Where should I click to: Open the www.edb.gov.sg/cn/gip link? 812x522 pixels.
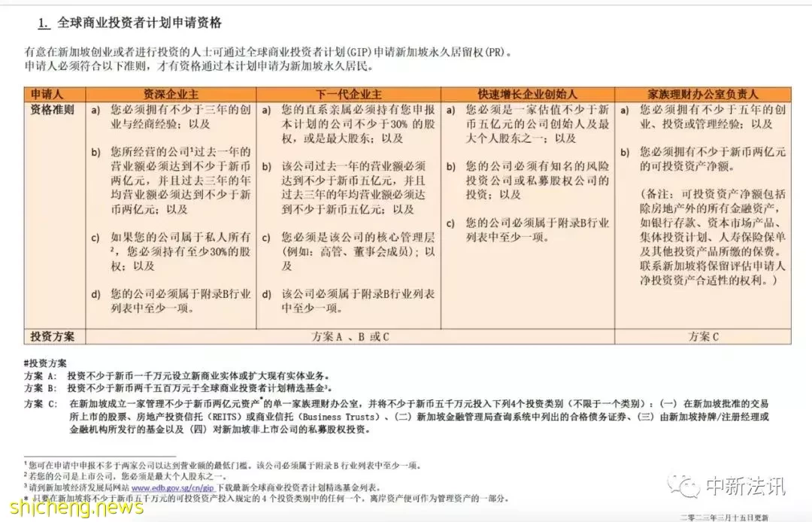click(x=172, y=487)
